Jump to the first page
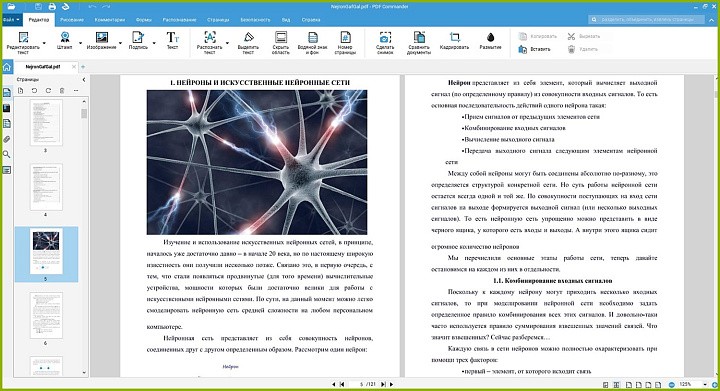The image size is (720, 391). click(x=342, y=384)
